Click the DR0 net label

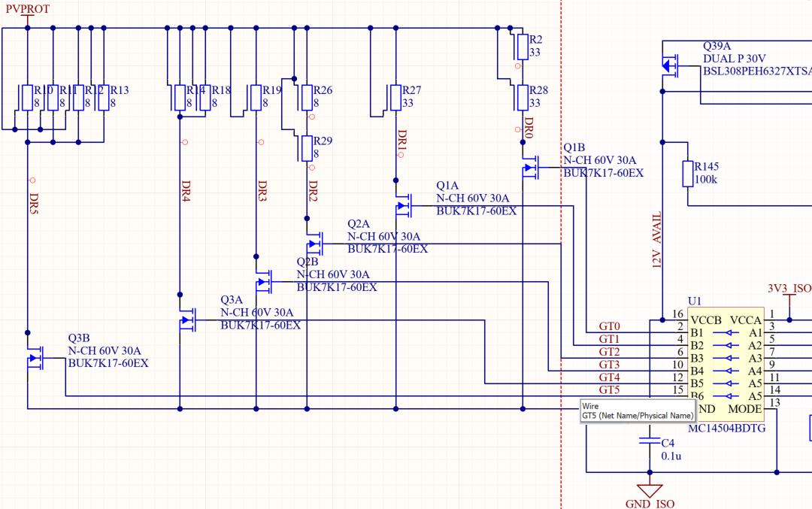click(x=529, y=128)
